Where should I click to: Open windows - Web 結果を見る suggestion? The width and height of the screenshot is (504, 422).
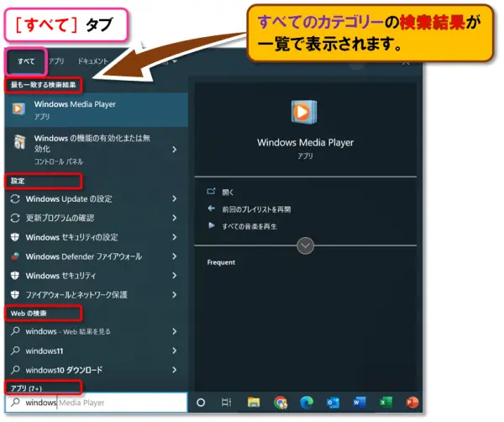(x=97, y=331)
